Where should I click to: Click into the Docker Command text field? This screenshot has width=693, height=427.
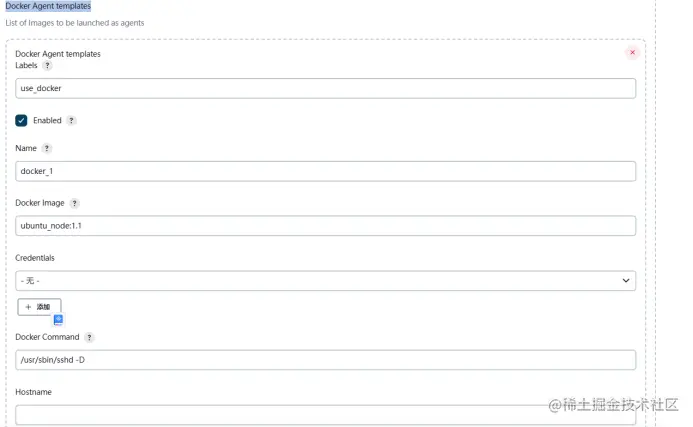(x=325, y=360)
